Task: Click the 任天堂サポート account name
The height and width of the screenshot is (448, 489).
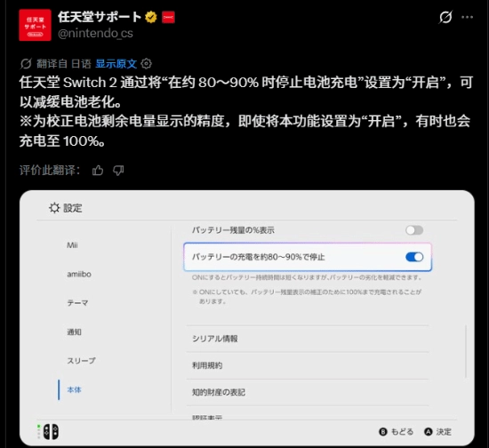Action: (100, 17)
